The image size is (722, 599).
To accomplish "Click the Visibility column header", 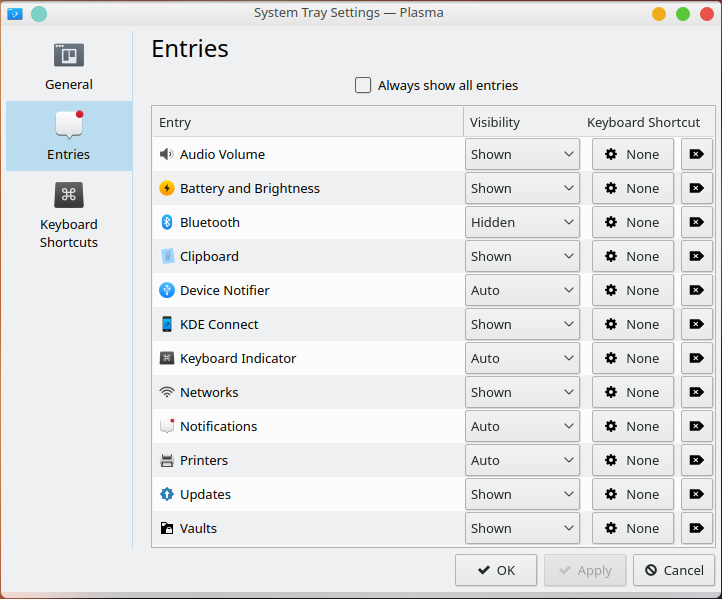I will pos(495,122).
